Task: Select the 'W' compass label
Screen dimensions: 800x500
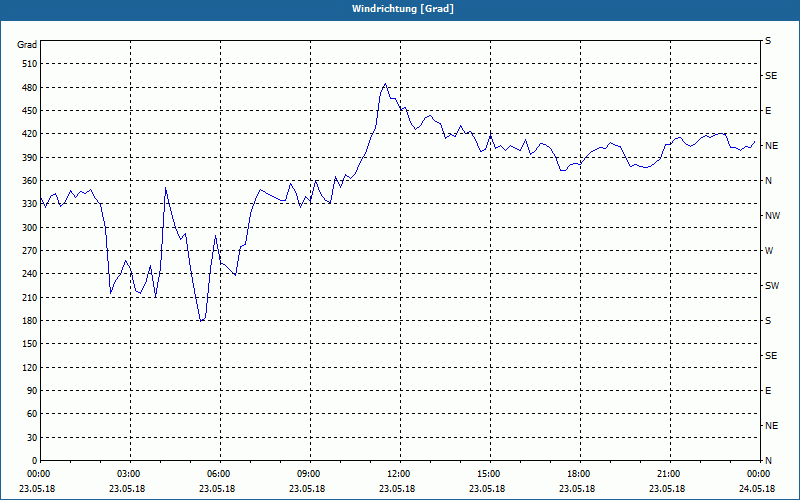Action: tap(769, 251)
